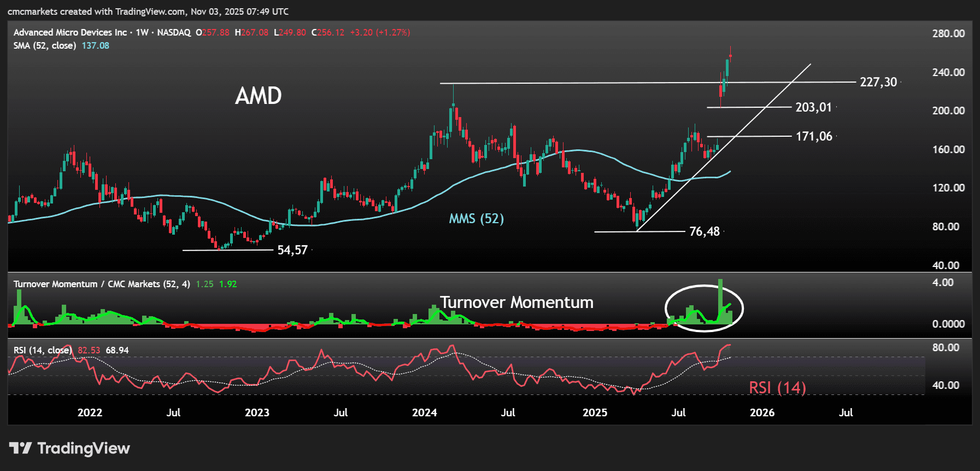980x471 pixels.
Task: Click the 203,01 price level label
Action: coord(813,107)
